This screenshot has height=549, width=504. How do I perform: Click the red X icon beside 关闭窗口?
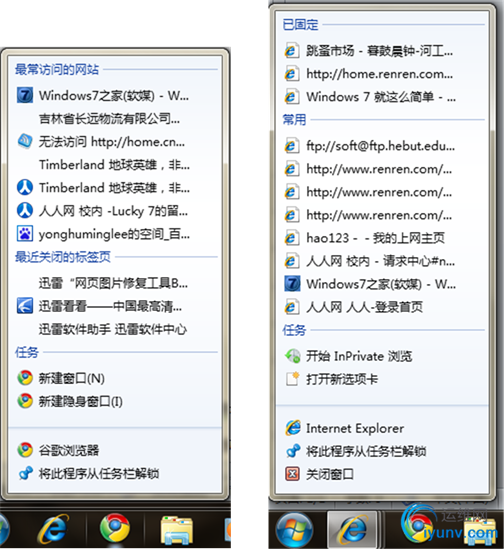[x=292, y=474]
